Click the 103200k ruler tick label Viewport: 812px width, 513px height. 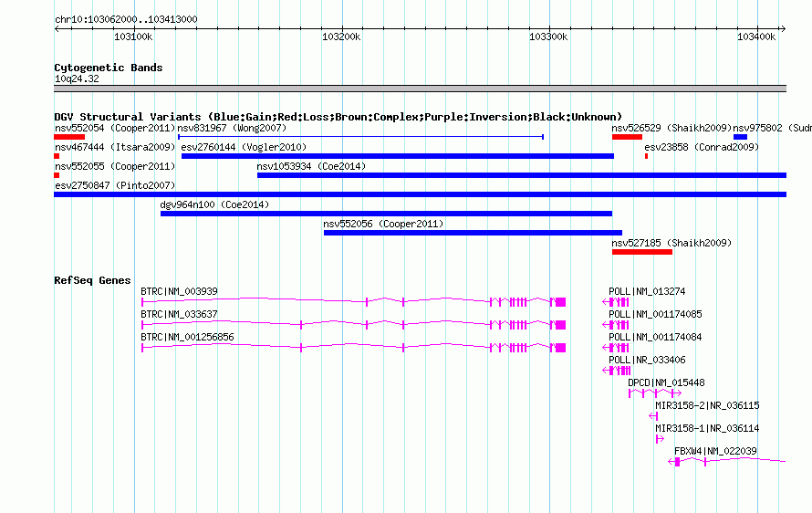click(x=341, y=37)
